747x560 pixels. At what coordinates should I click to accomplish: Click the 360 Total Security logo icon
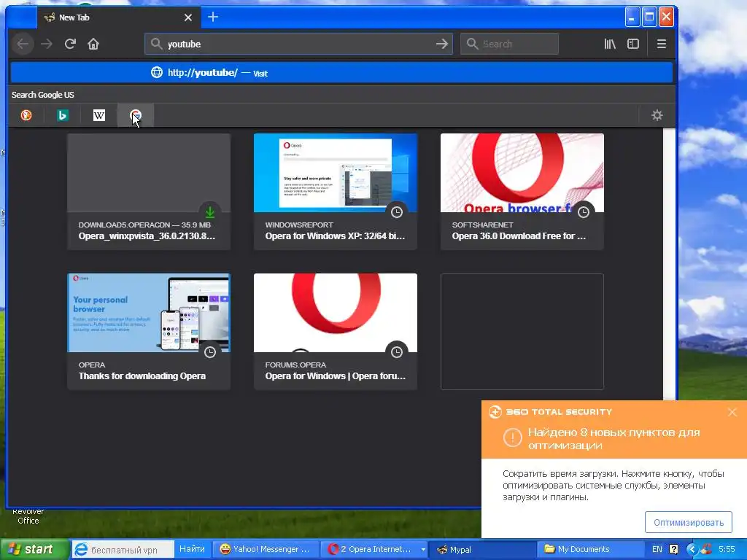click(x=495, y=412)
